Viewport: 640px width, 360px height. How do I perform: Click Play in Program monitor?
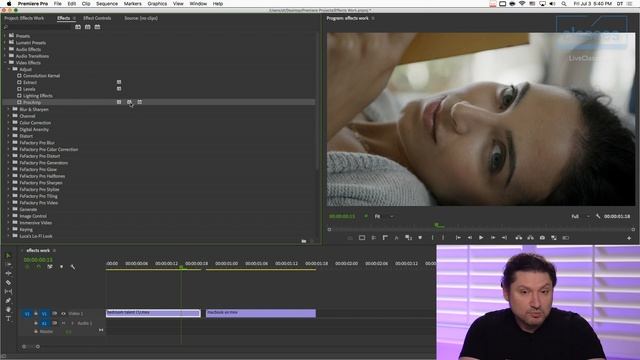pos(481,238)
